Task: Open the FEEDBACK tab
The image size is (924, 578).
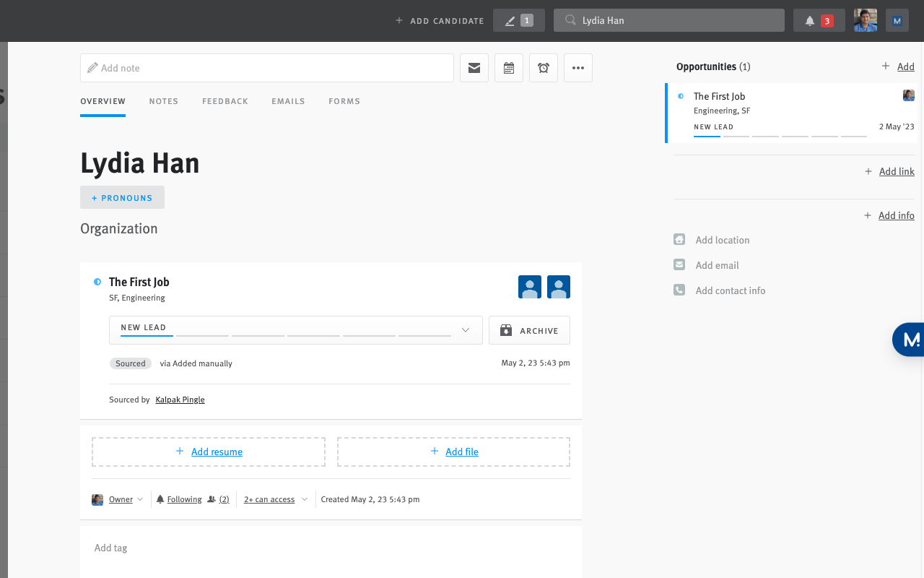Action: tap(225, 101)
